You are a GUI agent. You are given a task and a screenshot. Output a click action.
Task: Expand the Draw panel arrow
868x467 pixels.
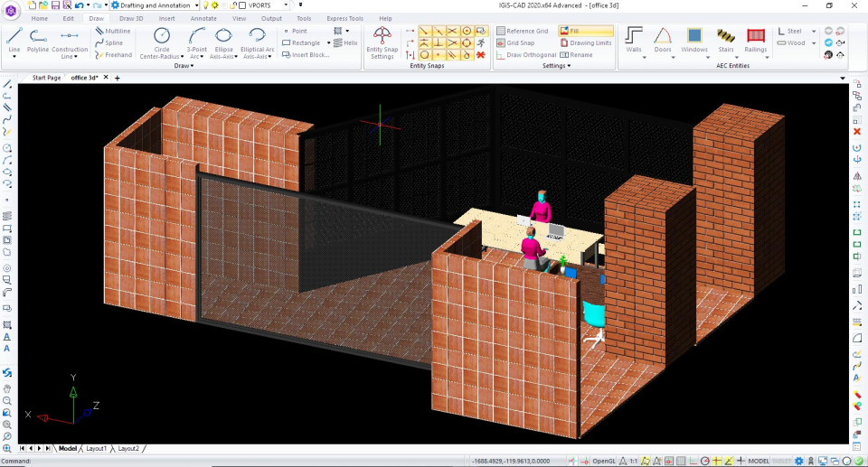coord(192,66)
